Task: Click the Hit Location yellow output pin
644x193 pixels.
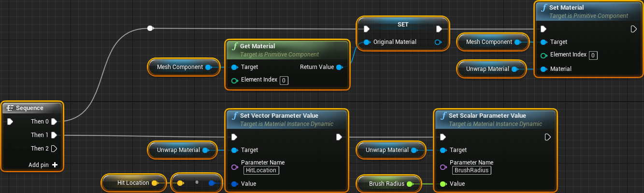Action: (x=155, y=183)
